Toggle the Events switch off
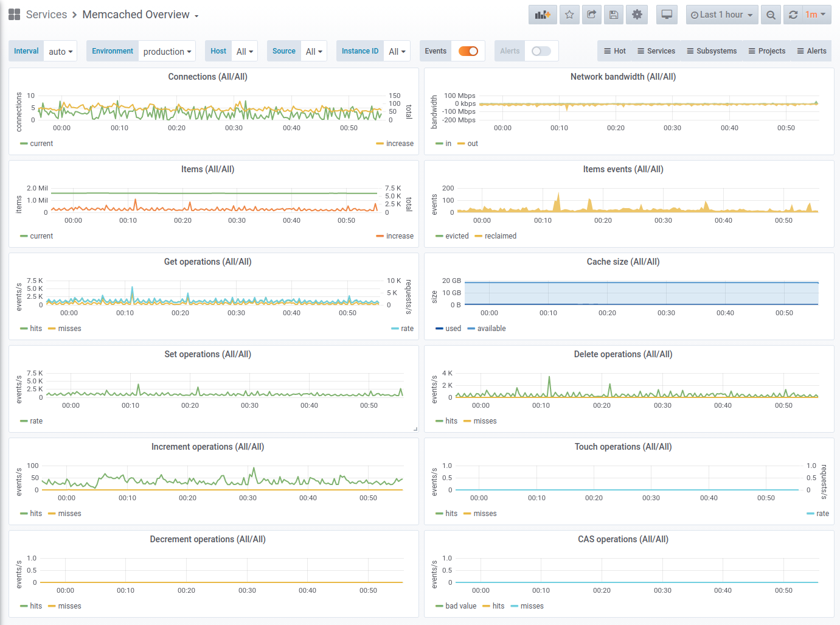 click(468, 51)
